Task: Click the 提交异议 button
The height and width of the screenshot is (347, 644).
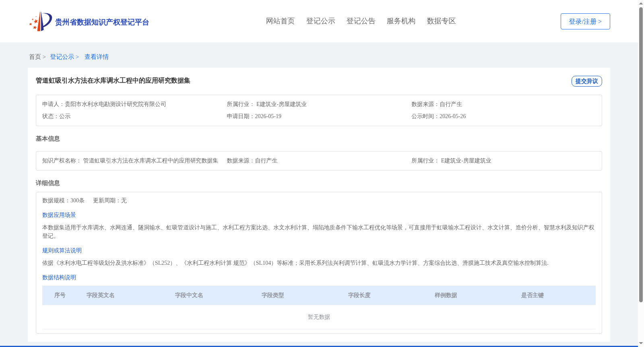Action: [x=586, y=81]
